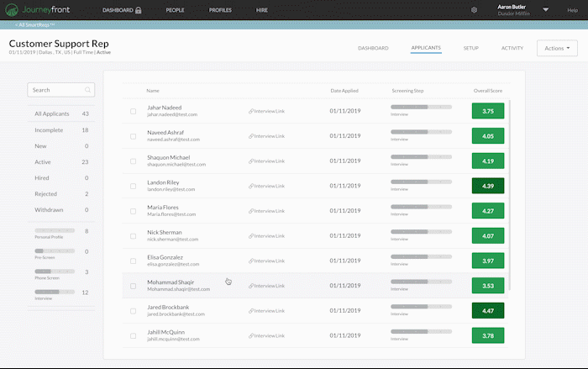Switch to the Applicants tab
Screen dimensions: 588x369
426,48
